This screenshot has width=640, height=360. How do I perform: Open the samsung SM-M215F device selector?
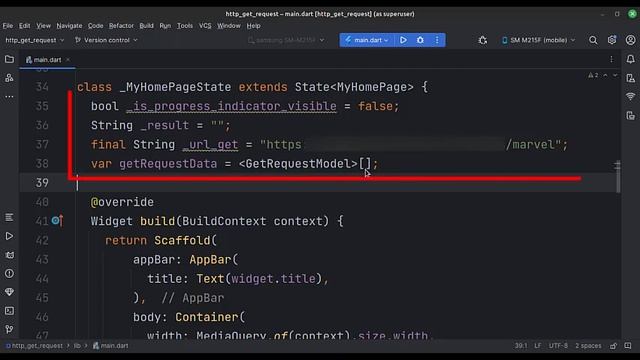pyautogui.click(x=286, y=40)
